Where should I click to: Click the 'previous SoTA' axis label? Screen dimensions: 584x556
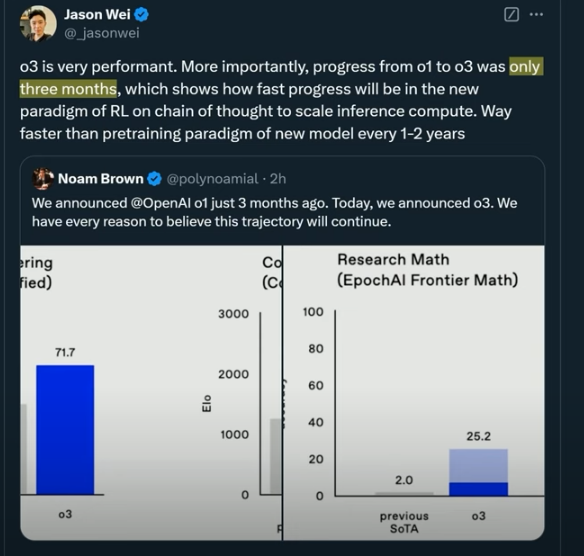[x=404, y=522]
